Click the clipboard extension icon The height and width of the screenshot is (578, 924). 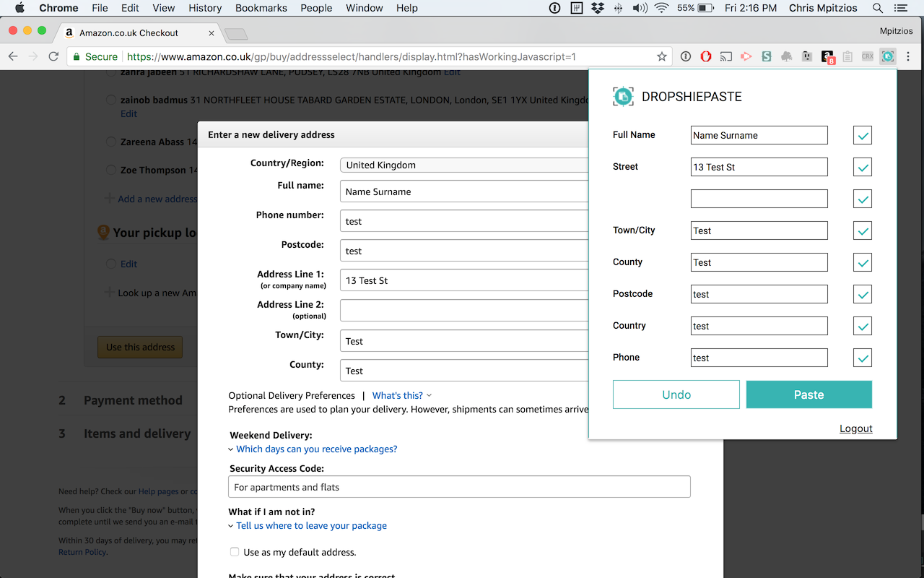(848, 56)
